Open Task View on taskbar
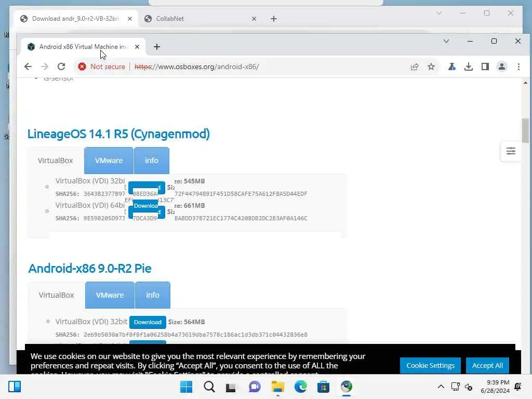The height and width of the screenshot is (399, 532). click(231, 387)
